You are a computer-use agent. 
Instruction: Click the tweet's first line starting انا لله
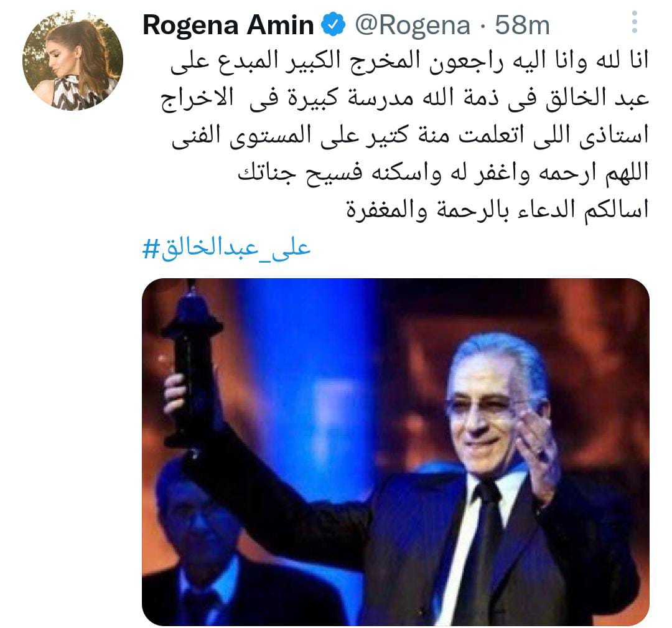pos(409,61)
